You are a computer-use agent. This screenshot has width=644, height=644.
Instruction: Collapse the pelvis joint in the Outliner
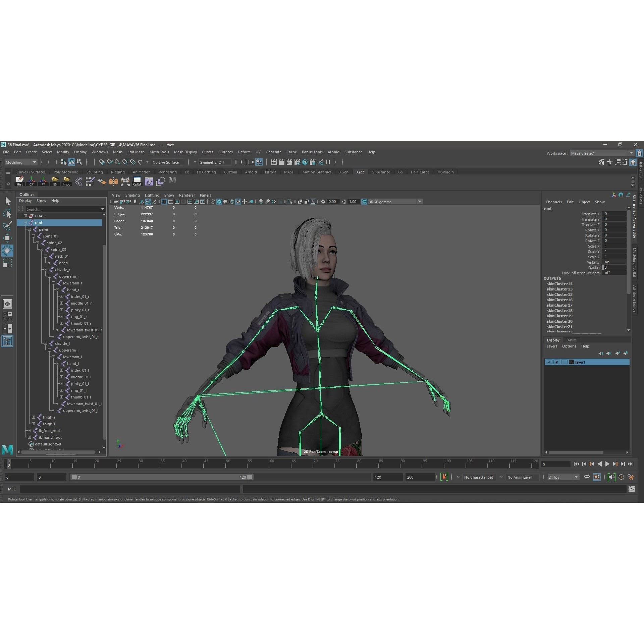tap(30, 229)
